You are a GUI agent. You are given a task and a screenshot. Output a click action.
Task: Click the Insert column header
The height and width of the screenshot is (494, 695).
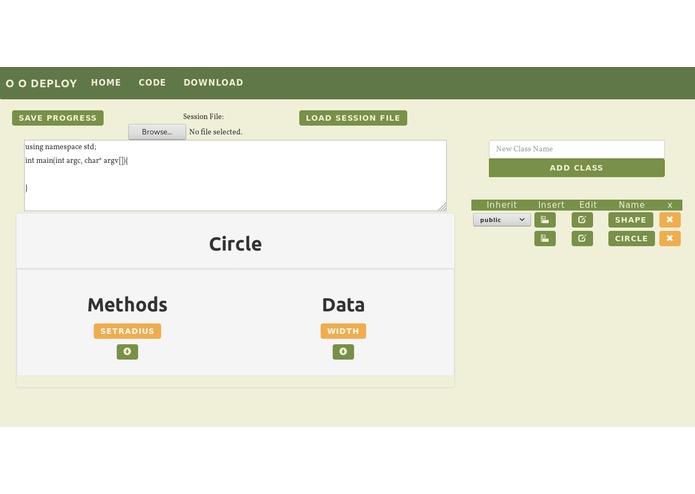tap(551, 205)
